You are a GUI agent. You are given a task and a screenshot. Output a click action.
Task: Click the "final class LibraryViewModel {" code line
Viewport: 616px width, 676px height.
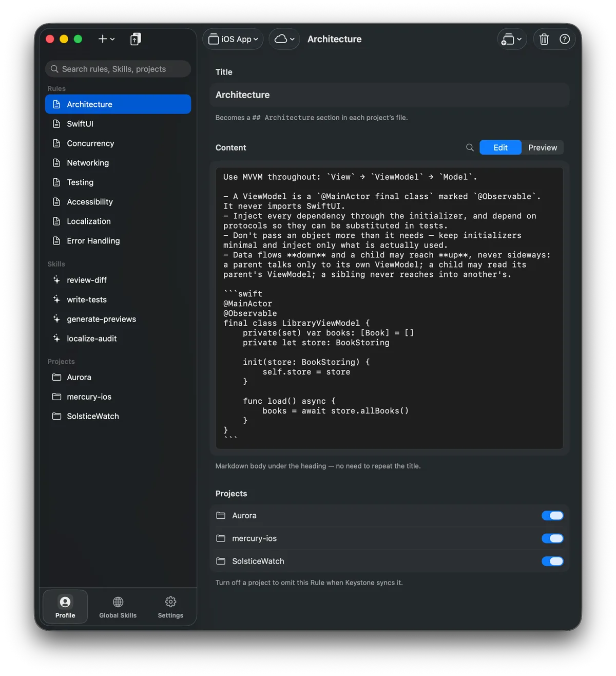pyautogui.click(x=297, y=323)
